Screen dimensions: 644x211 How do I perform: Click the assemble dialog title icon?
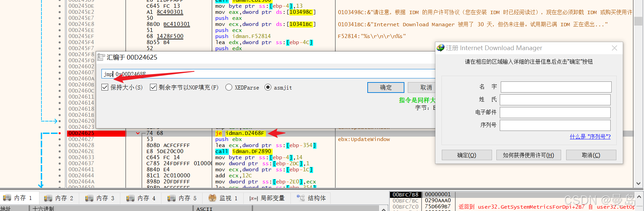click(101, 57)
